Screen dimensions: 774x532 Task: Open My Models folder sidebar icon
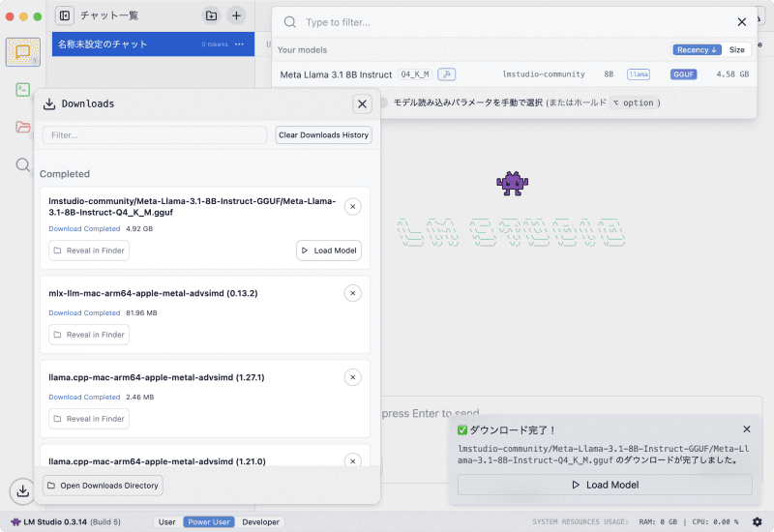[x=22, y=127]
